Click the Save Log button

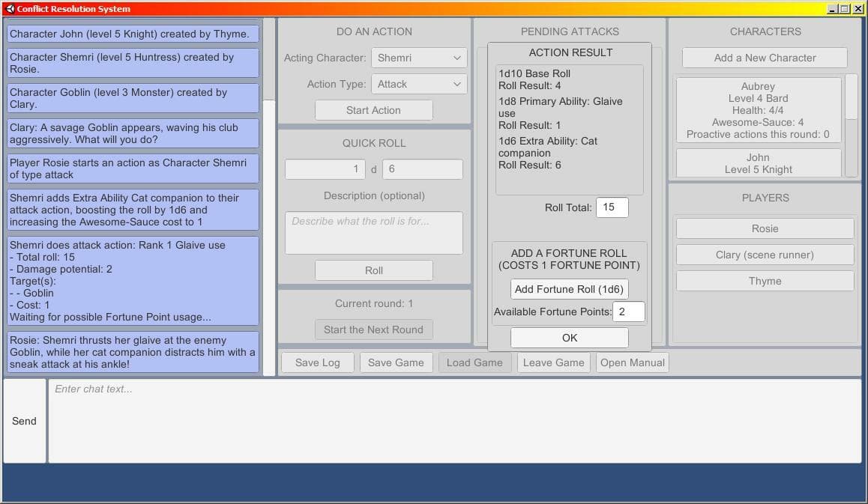coord(317,363)
